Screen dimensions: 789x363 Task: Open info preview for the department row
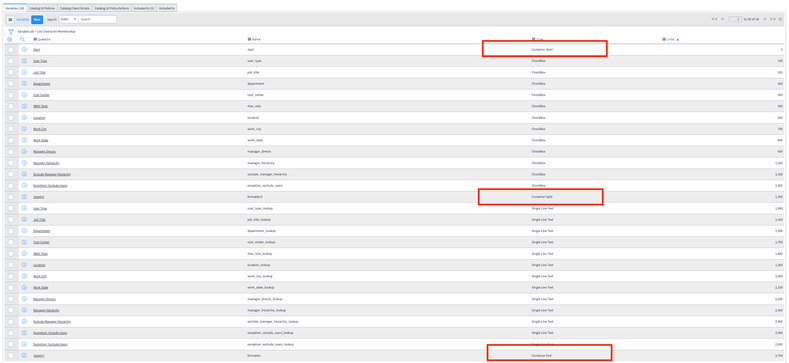click(x=24, y=84)
